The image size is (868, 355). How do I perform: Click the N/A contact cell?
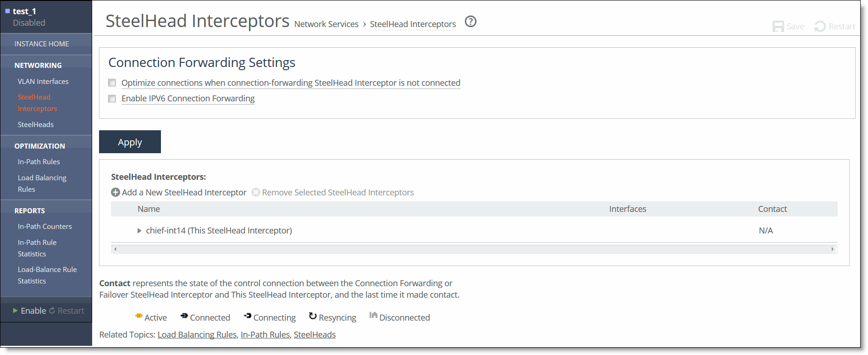pyautogui.click(x=766, y=231)
